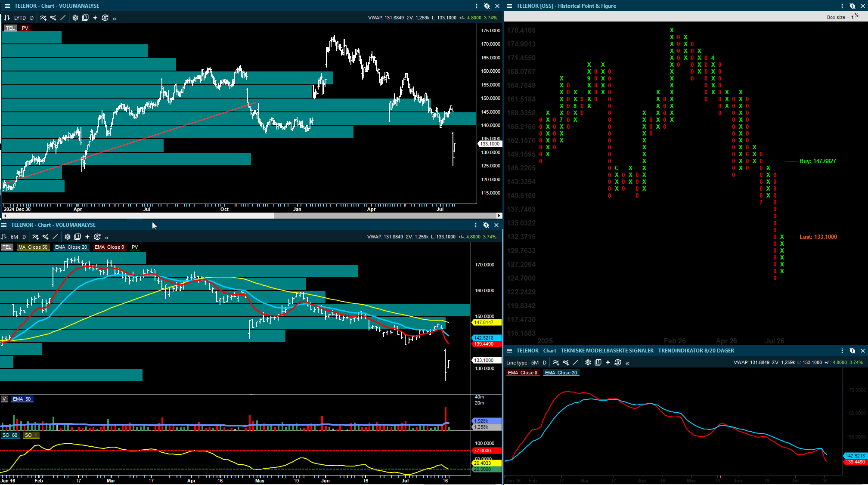Click right arrow of top chart scrollbar
The height and width of the screenshot is (485, 868).
click(499, 216)
